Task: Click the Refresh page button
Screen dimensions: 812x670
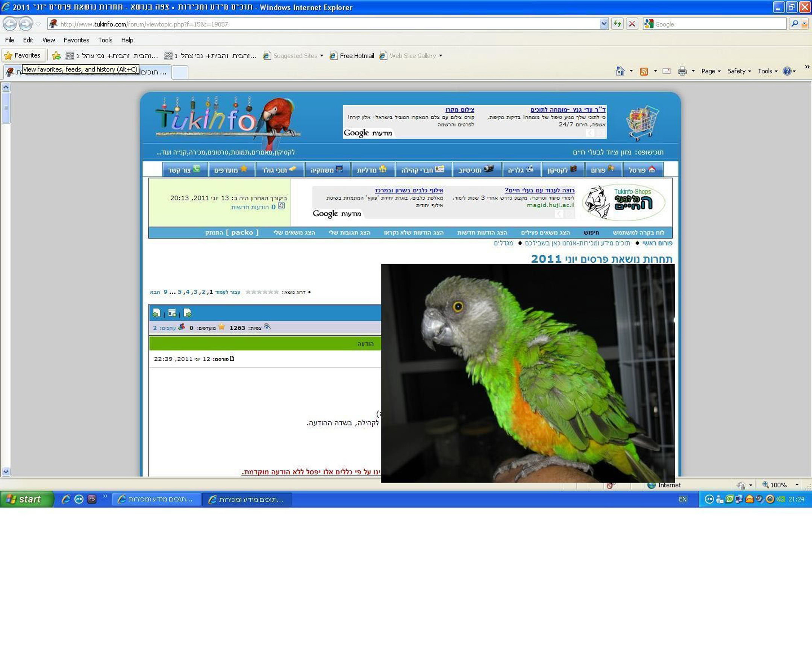Action: tap(617, 24)
